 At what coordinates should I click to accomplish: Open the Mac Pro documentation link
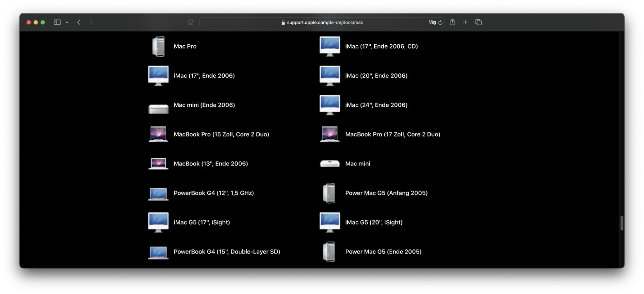(x=185, y=46)
